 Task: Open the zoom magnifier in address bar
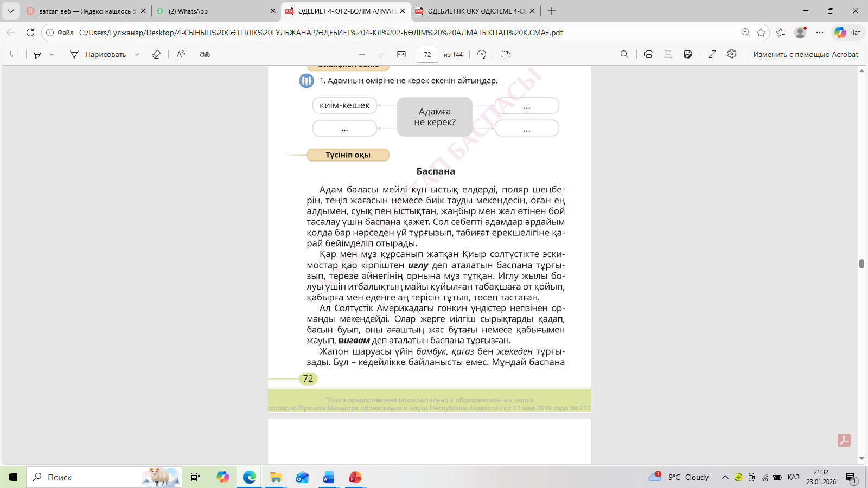point(745,33)
